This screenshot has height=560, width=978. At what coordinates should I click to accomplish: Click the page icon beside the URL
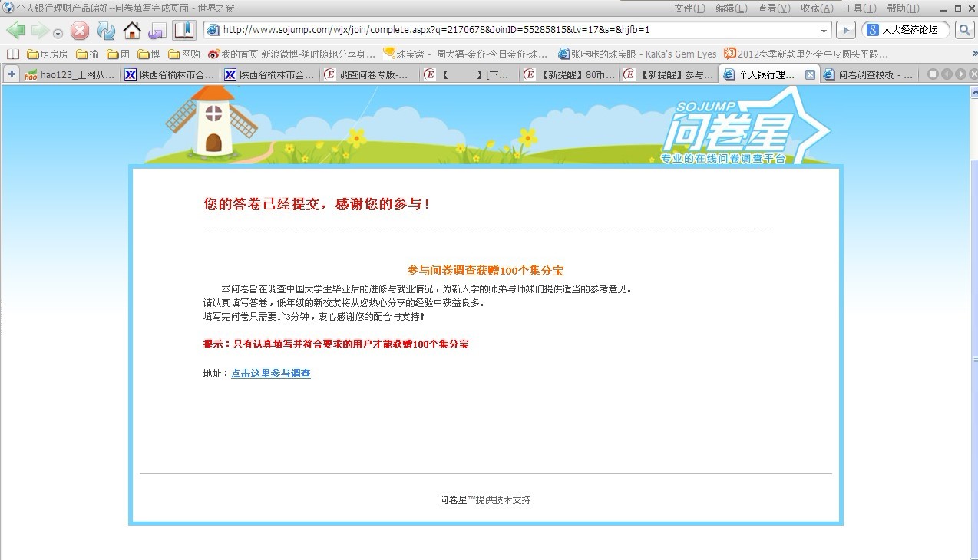(x=213, y=31)
